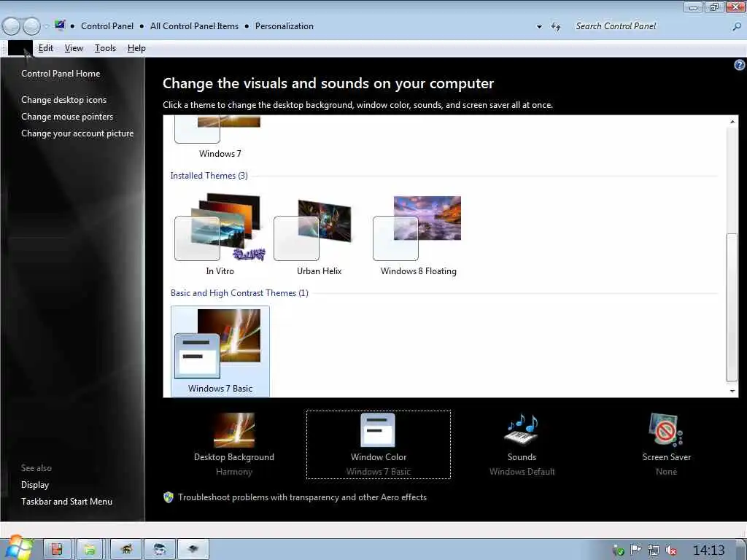This screenshot has width=747, height=560.
Task: Open the Sounds music notes icon
Action: [x=522, y=429]
